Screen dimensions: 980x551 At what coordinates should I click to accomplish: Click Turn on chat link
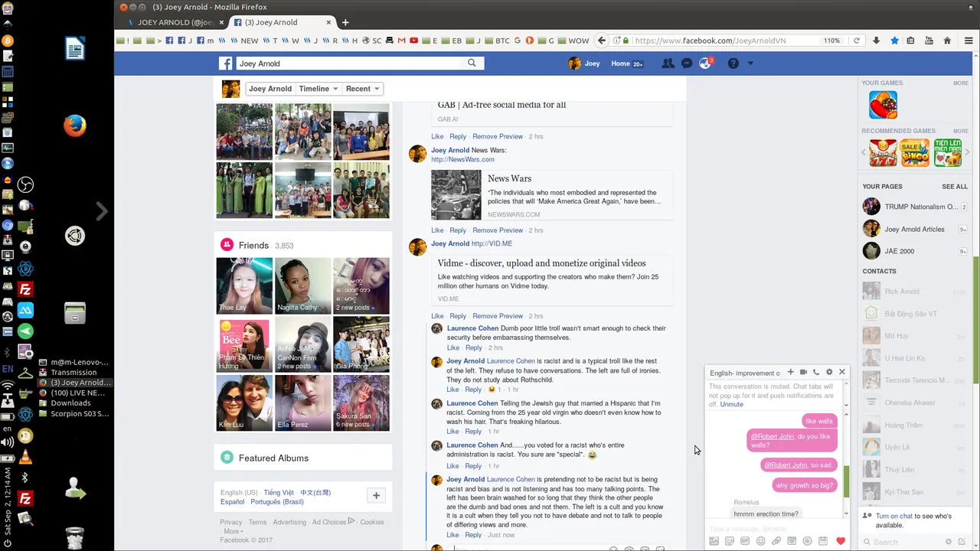click(x=893, y=517)
